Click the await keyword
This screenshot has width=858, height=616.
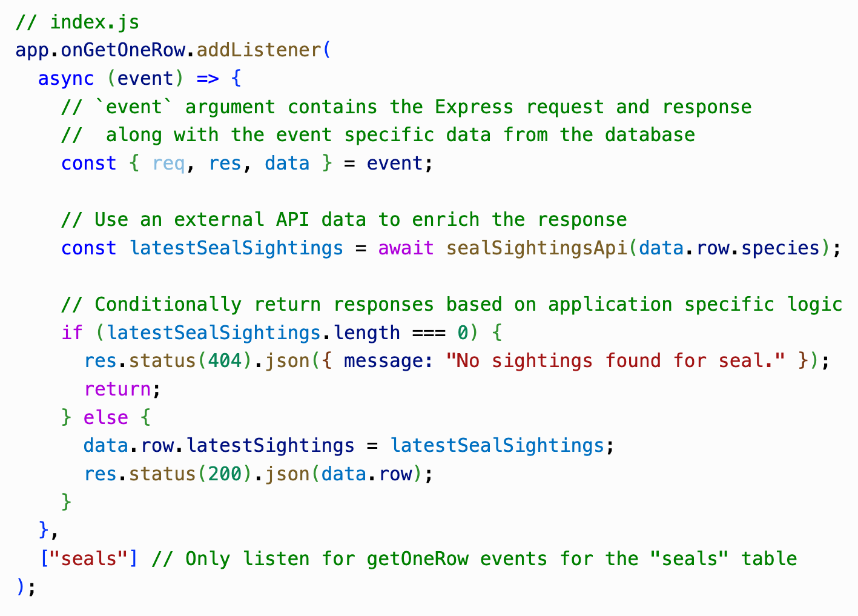pyautogui.click(x=406, y=248)
